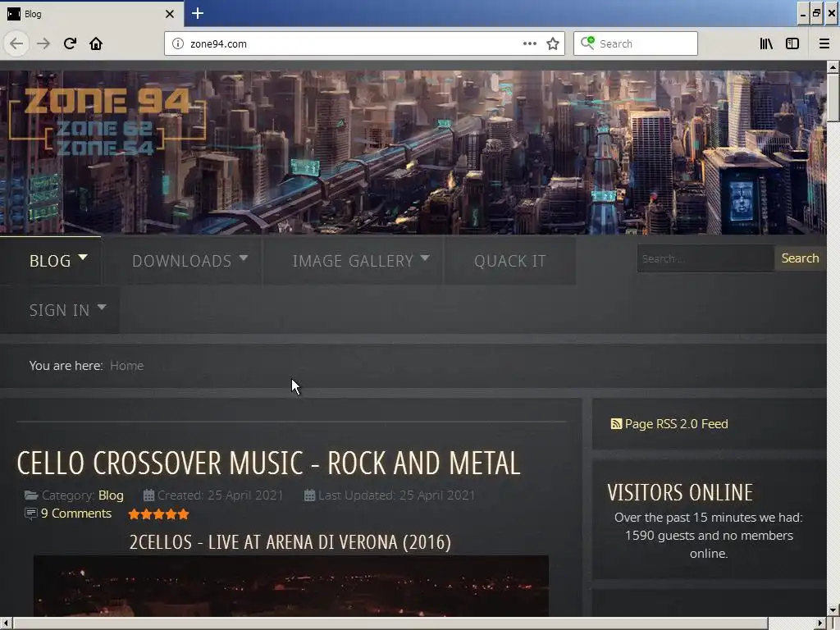This screenshot has width=840, height=630.
Task: Open the QUACK IT menu item
Action: coord(510,261)
